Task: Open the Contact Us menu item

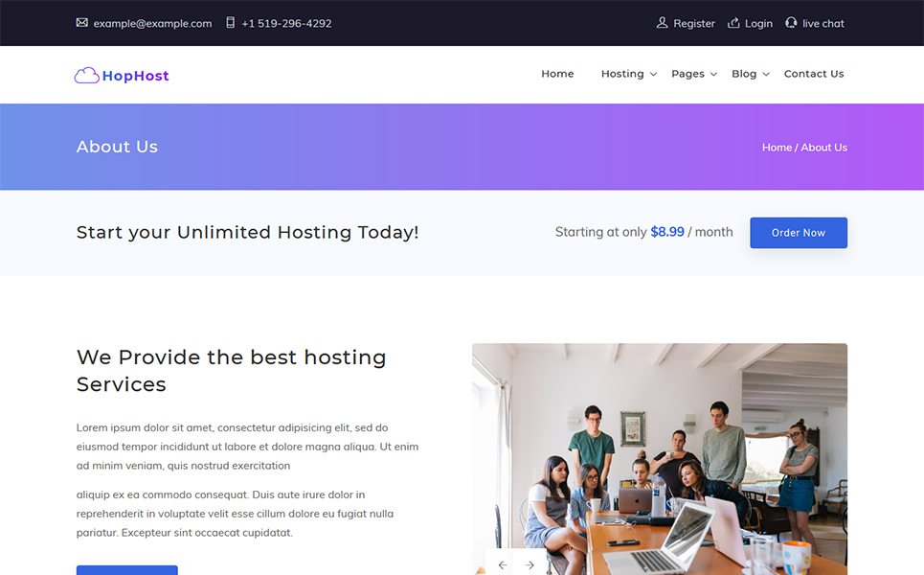Action: click(x=814, y=74)
